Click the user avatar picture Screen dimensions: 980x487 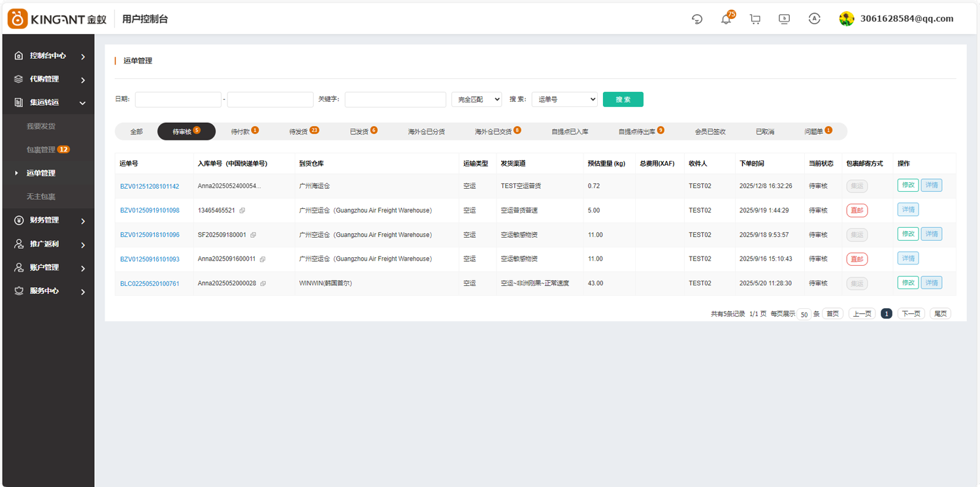click(x=847, y=19)
